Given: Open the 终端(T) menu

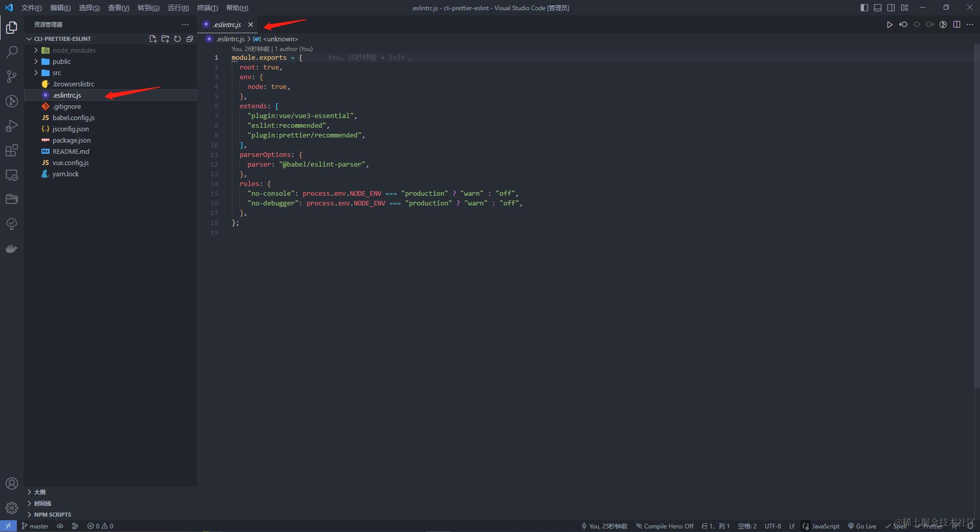Looking at the screenshot, I should [x=208, y=8].
